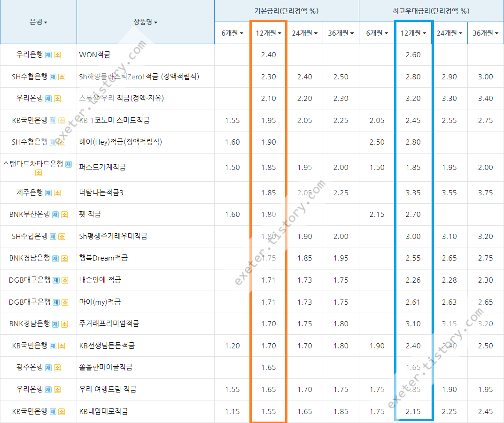Click 재 badge in KB내맘대로적금 row
The height and width of the screenshot is (423, 504).
(x=53, y=412)
